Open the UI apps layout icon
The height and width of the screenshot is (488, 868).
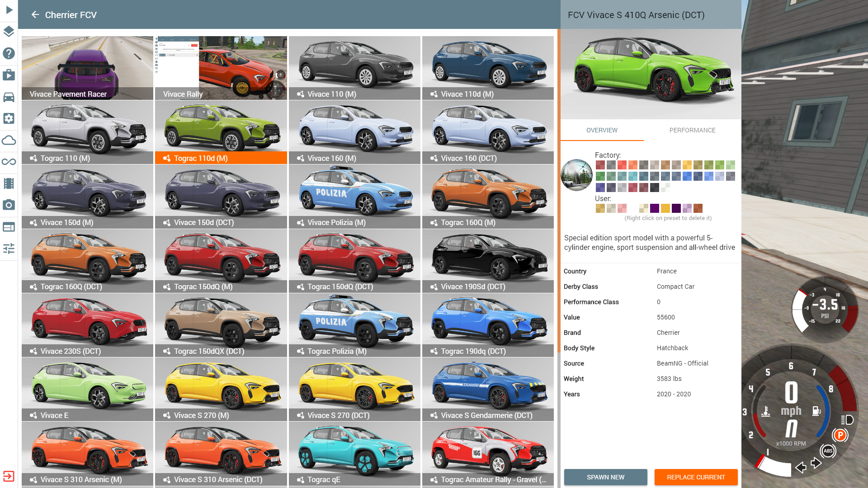[9, 227]
